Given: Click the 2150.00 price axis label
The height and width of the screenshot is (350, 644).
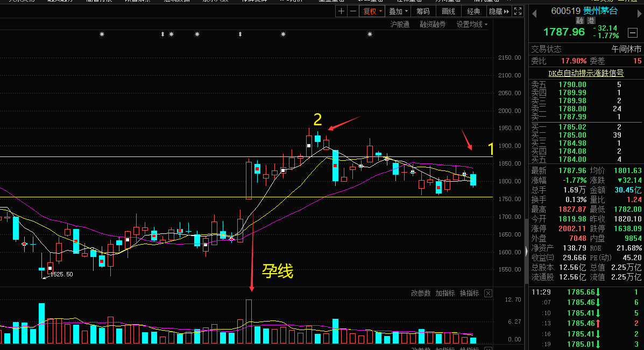Looking at the screenshot, I should (x=509, y=58).
